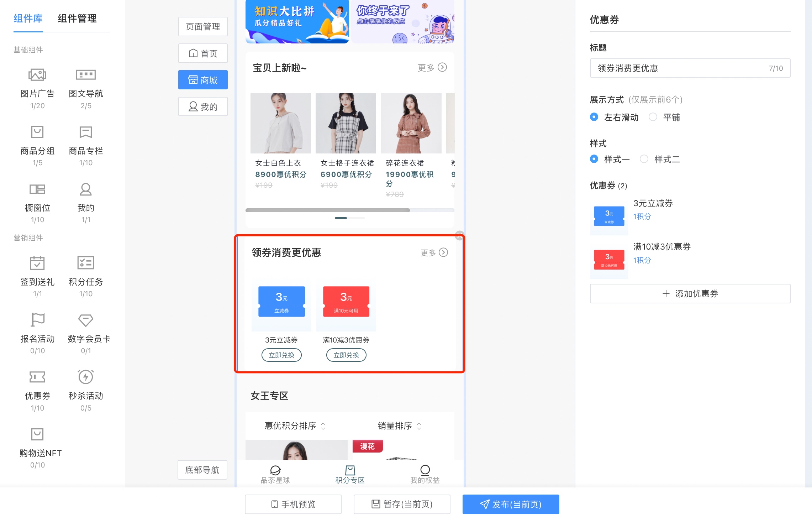Select 平铺 display mode

click(x=653, y=117)
